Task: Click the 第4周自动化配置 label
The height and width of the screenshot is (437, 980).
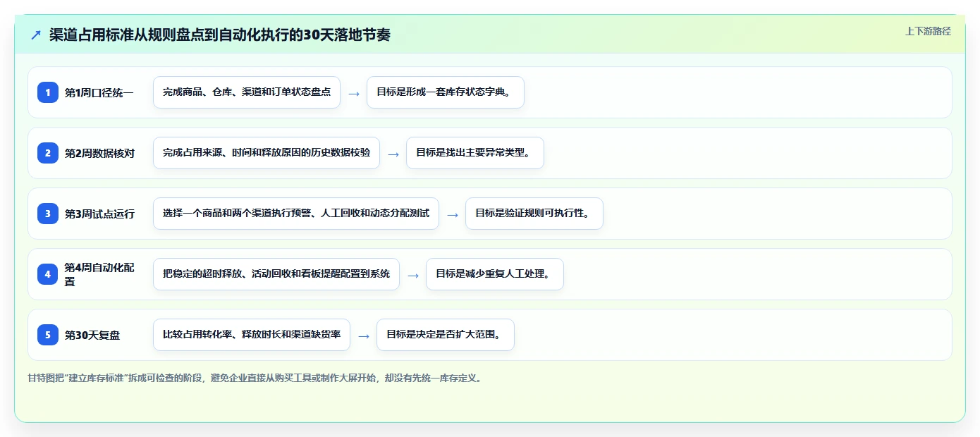Action: [x=99, y=274]
